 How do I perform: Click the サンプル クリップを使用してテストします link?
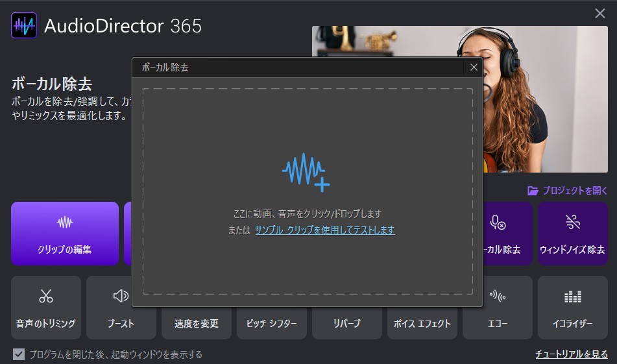(324, 230)
